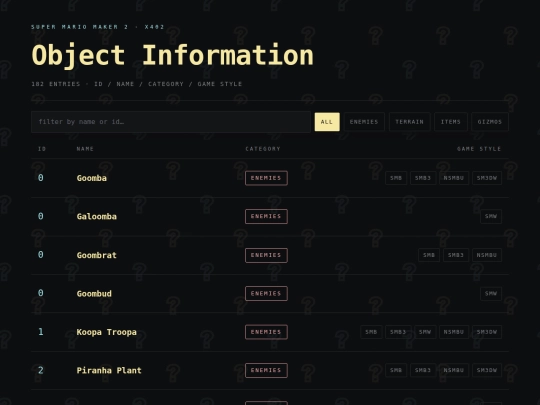Click the ENEMIES badge in the Piranha Plant row
Viewport: 540px width, 405px height.
pos(266,371)
